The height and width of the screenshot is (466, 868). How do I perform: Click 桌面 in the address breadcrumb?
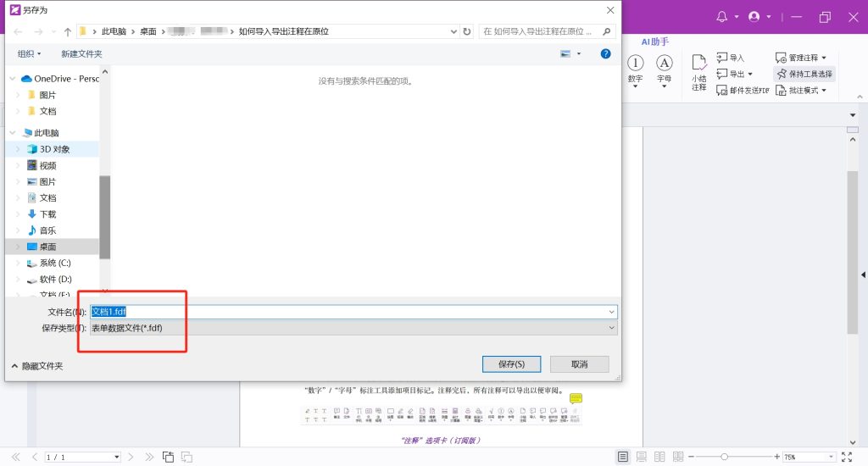click(x=147, y=31)
